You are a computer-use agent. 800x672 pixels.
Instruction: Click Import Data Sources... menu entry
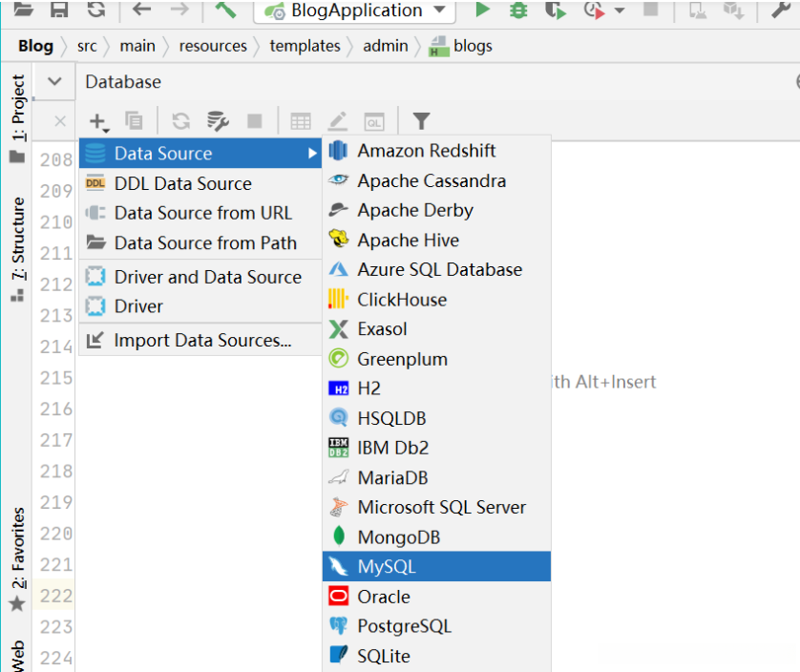pyautogui.click(x=202, y=340)
